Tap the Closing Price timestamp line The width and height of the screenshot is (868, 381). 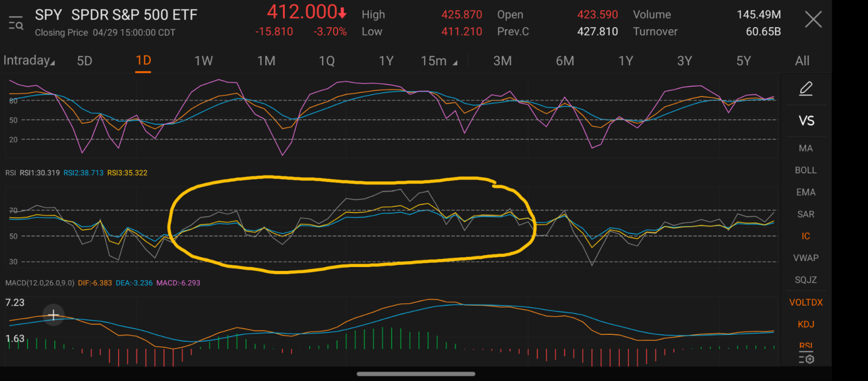105,33
